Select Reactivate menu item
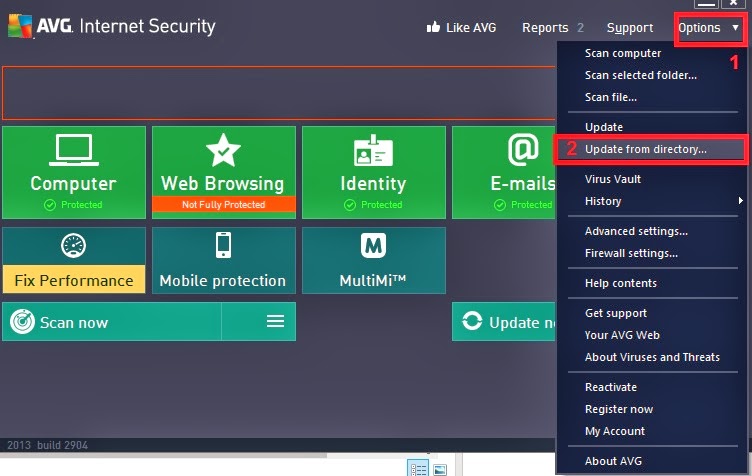This screenshot has width=752, height=476. 611,387
